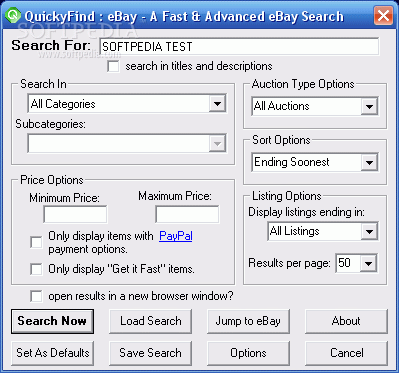Expand the All Listings dropdown

coord(323,231)
